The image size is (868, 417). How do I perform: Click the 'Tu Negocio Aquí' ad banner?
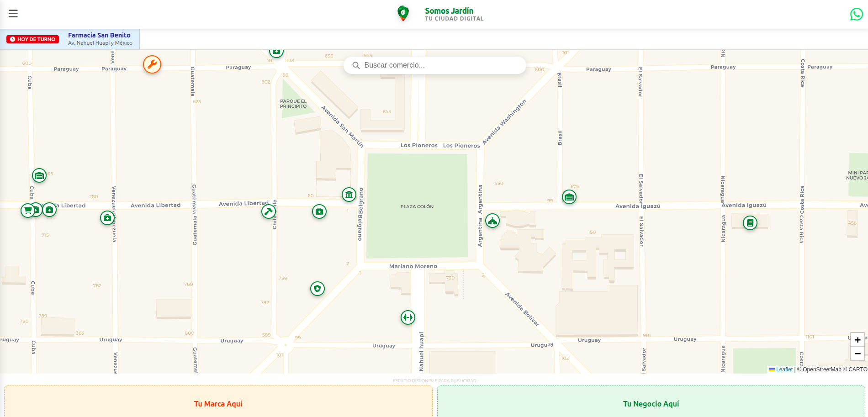[x=651, y=403]
